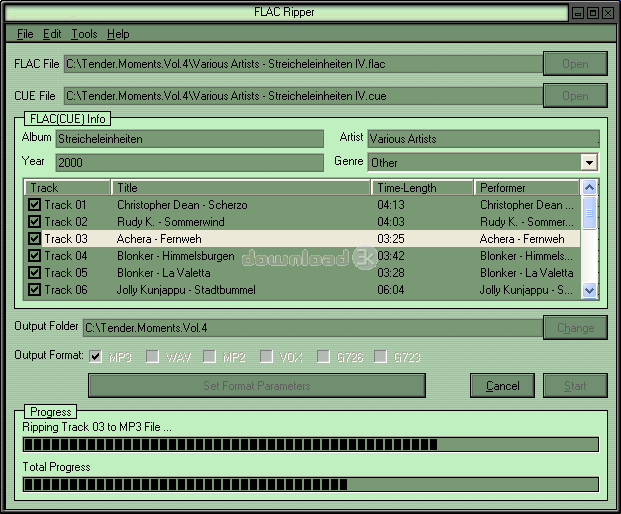Screen dimensions: 621x514
Task: Click track list scroll down arrow
Action: (x=589, y=291)
